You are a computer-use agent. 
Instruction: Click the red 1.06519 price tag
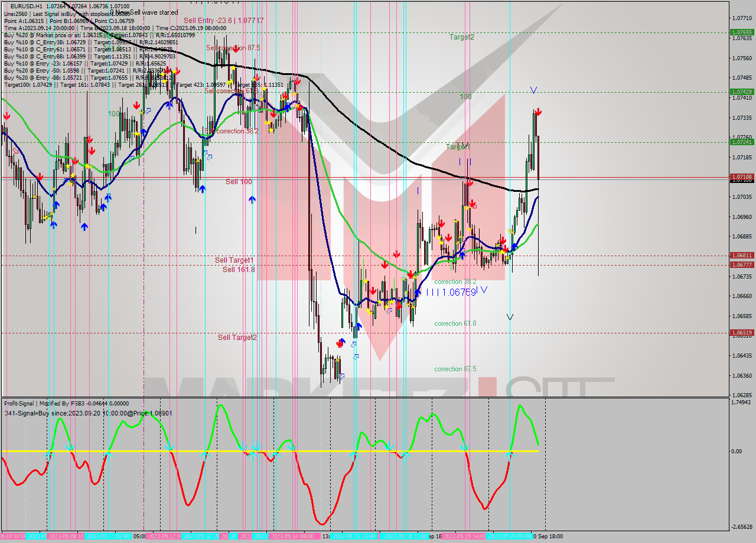[742, 332]
